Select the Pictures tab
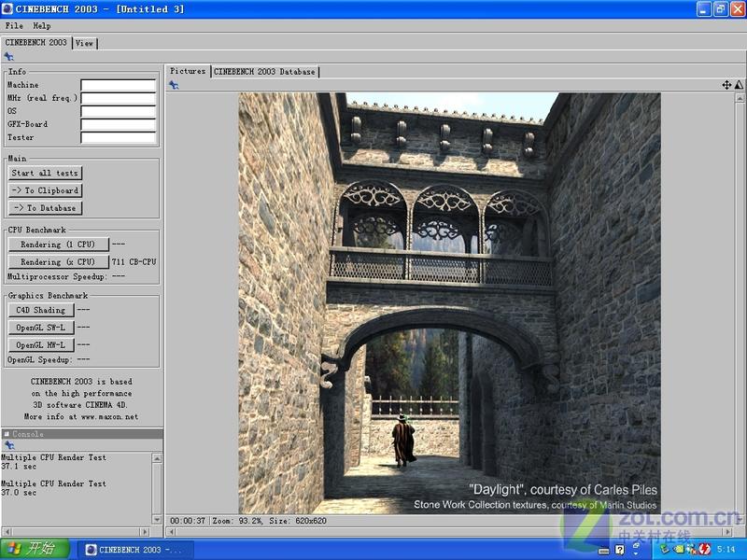The image size is (747, 560). click(x=188, y=71)
